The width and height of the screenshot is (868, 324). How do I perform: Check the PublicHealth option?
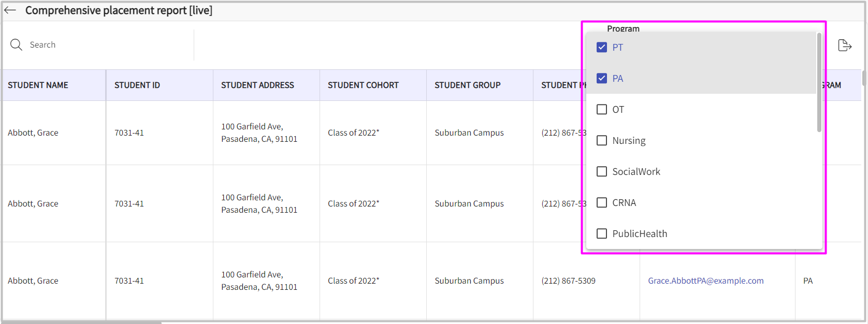pyautogui.click(x=601, y=234)
